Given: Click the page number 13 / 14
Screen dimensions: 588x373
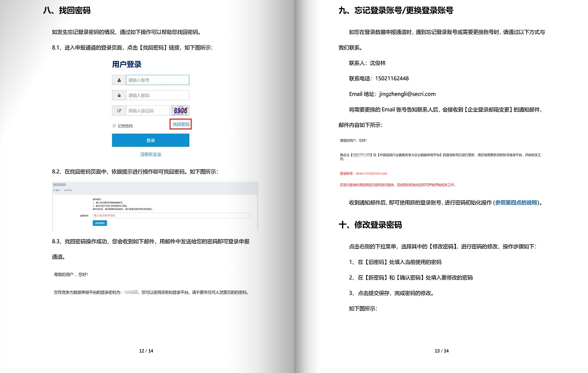Looking at the screenshot, I should click(442, 351).
